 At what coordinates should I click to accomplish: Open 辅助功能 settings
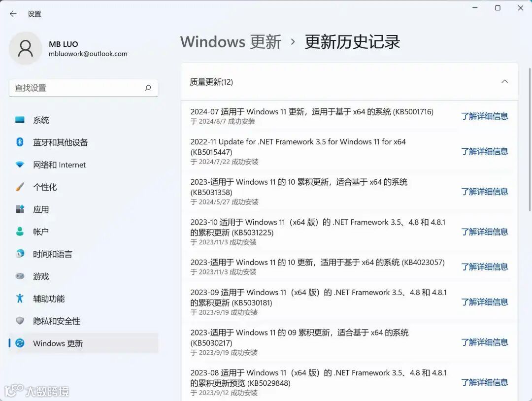click(x=83, y=299)
